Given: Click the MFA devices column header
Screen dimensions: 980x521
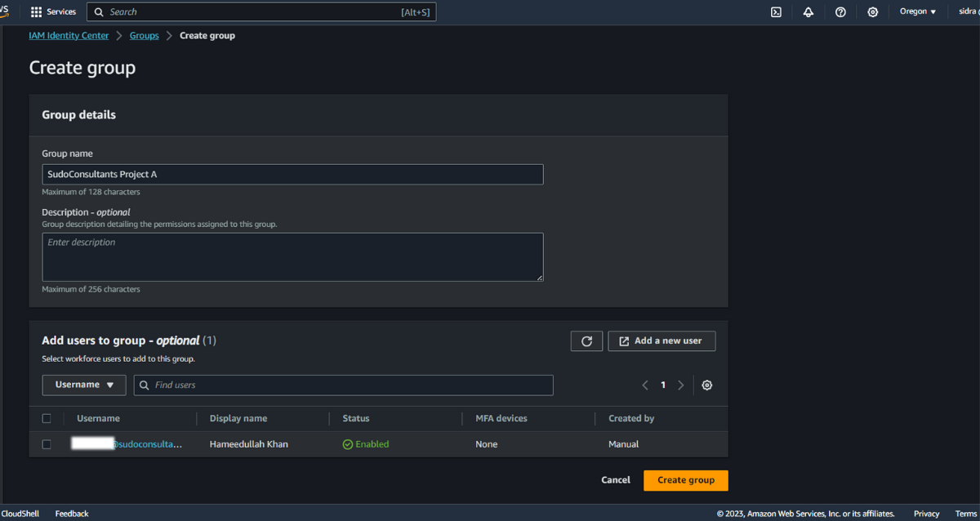Looking at the screenshot, I should pyautogui.click(x=501, y=418).
